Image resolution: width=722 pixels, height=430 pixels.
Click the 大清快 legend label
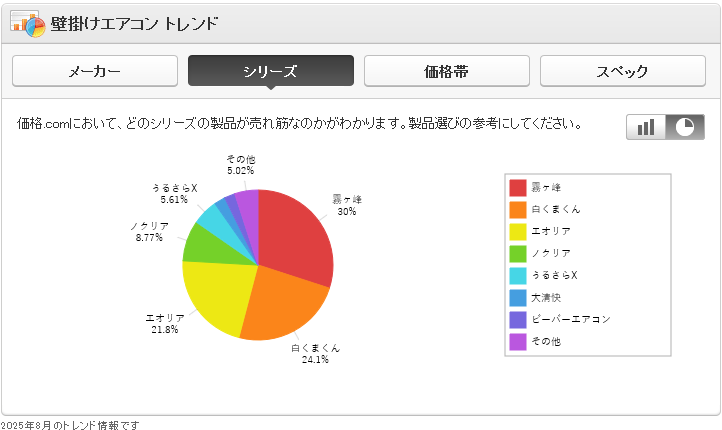(x=546, y=297)
